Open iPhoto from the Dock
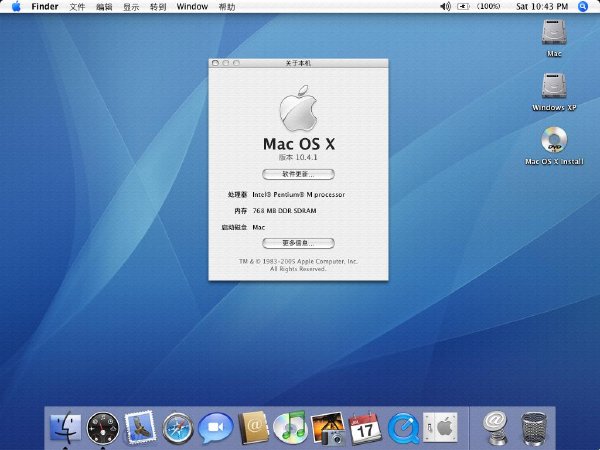This screenshot has width=600, height=450. pos(328,428)
